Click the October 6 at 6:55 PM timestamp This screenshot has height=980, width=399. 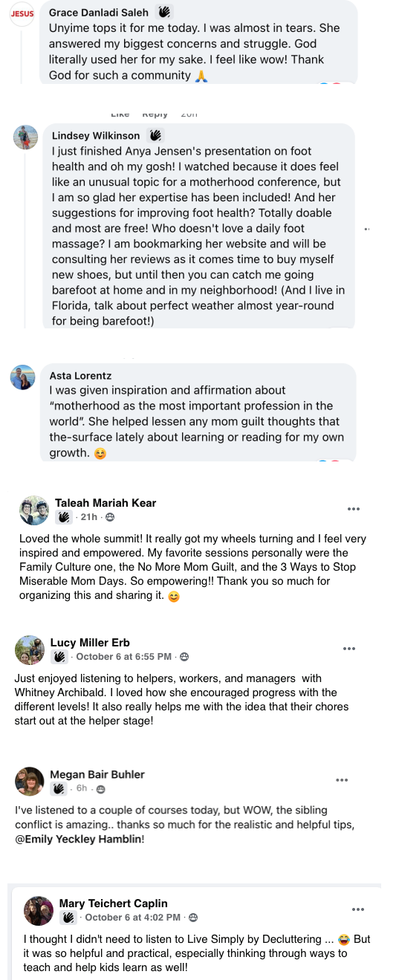click(x=124, y=657)
